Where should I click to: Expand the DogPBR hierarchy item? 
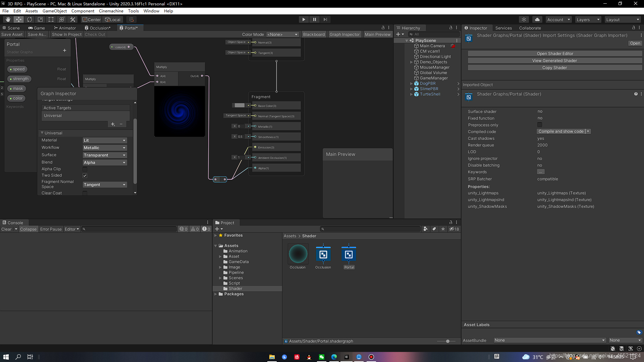tap(412, 83)
